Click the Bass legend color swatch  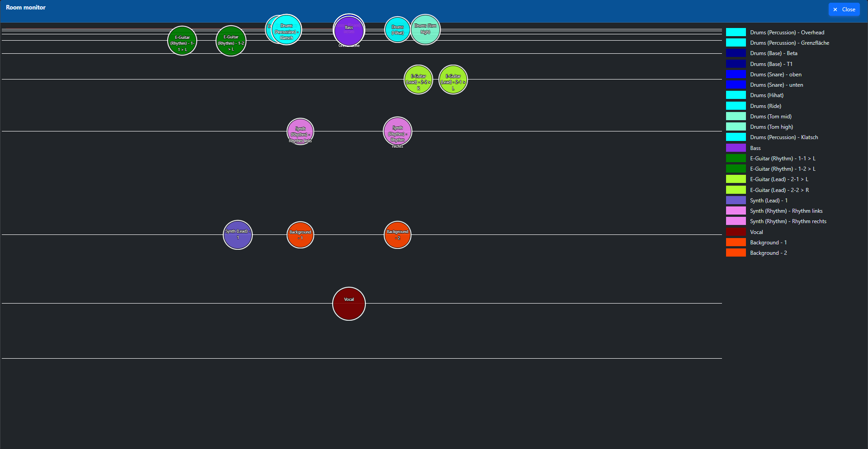(736, 148)
